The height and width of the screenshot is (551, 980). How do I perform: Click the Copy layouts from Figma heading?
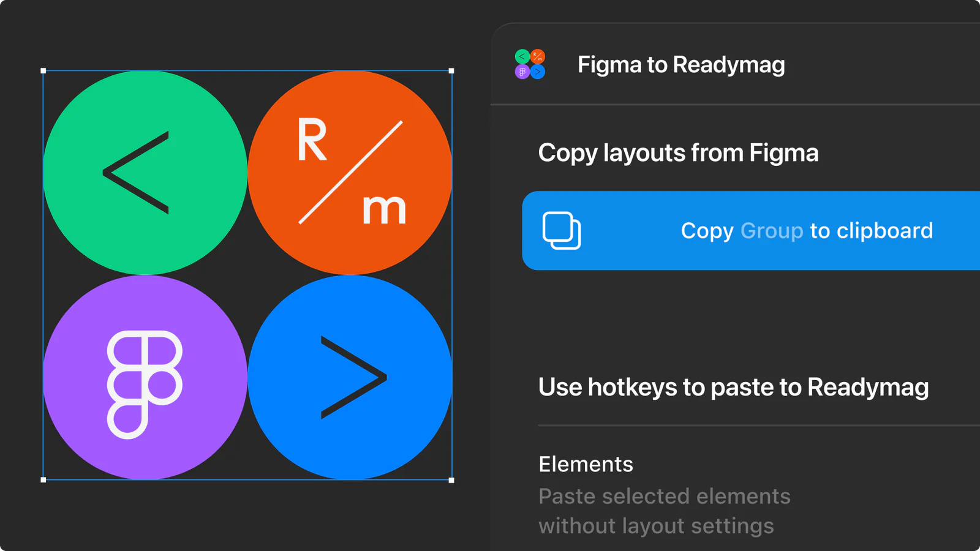678,153
